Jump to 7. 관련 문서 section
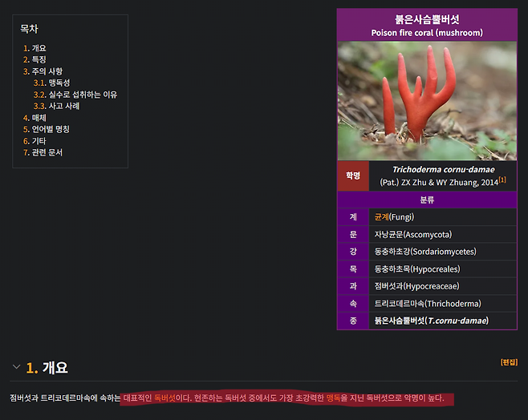The width and height of the screenshot is (528, 420). pyautogui.click(x=43, y=152)
